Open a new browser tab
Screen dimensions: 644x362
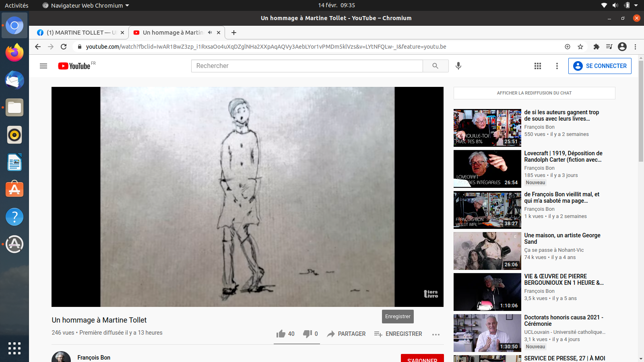tap(234, 33)
